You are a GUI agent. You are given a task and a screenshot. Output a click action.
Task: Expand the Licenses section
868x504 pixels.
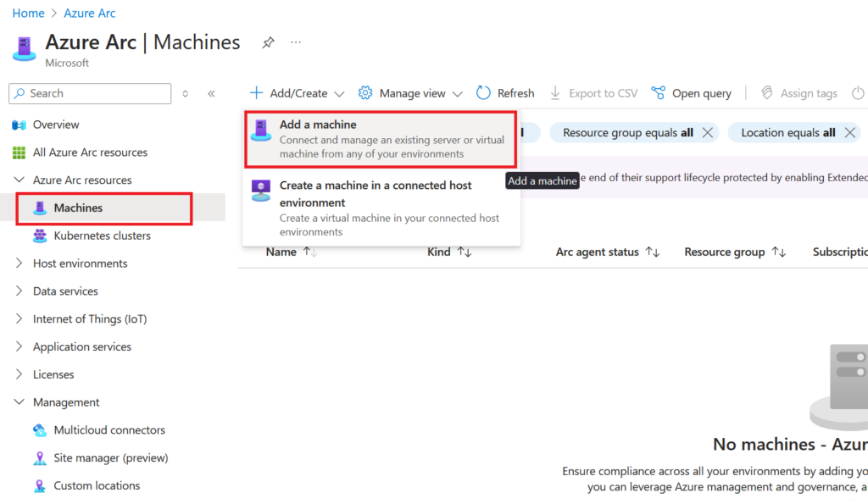pyautogui.click(x=19, y=374)
